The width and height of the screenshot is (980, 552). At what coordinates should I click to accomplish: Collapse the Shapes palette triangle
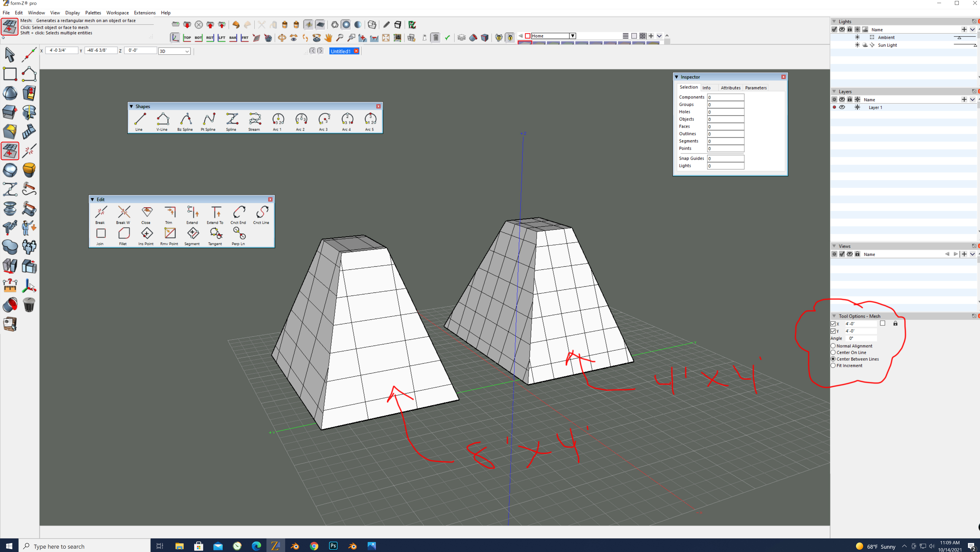[131, 107]
